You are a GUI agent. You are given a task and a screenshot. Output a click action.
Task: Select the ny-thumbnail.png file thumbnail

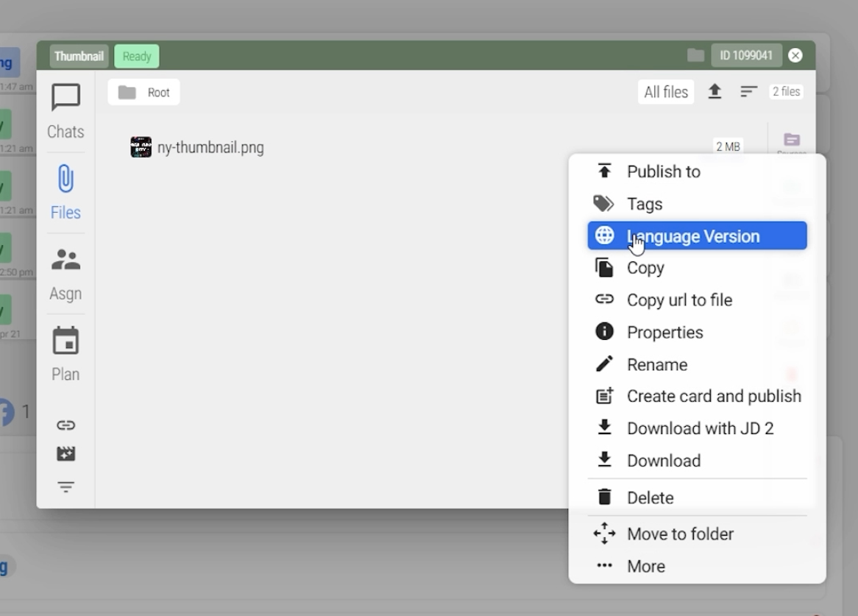(x=141, y=147)
